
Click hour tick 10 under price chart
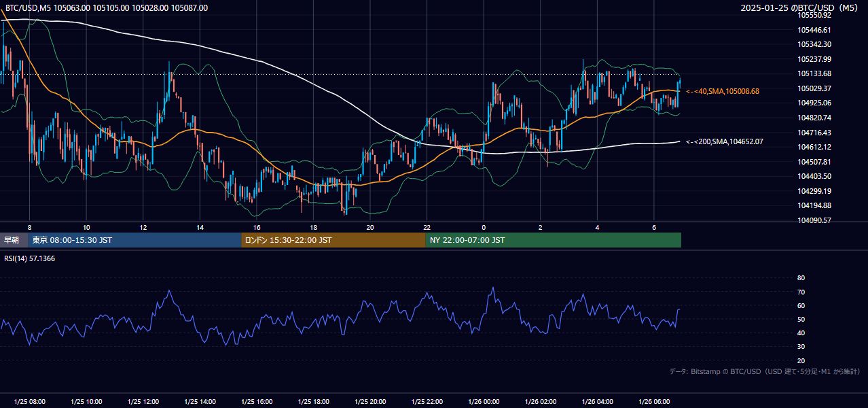coord(86,227)
